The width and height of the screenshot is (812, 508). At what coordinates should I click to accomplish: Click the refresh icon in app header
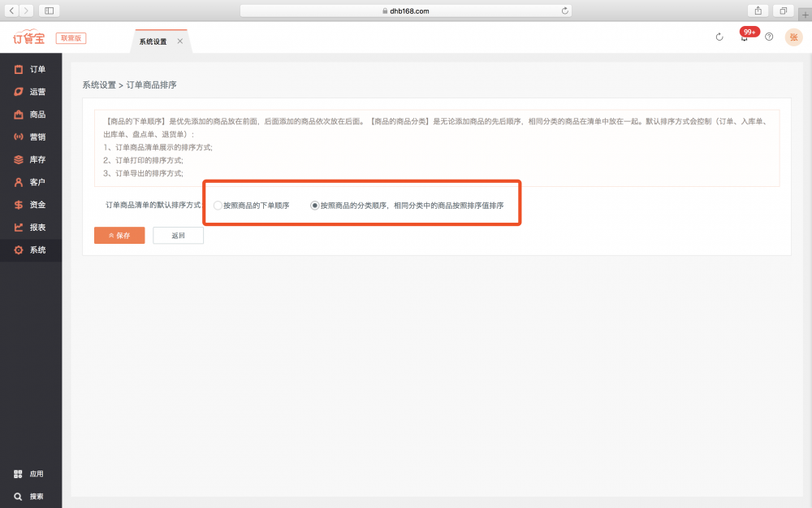tap(719, 37)
